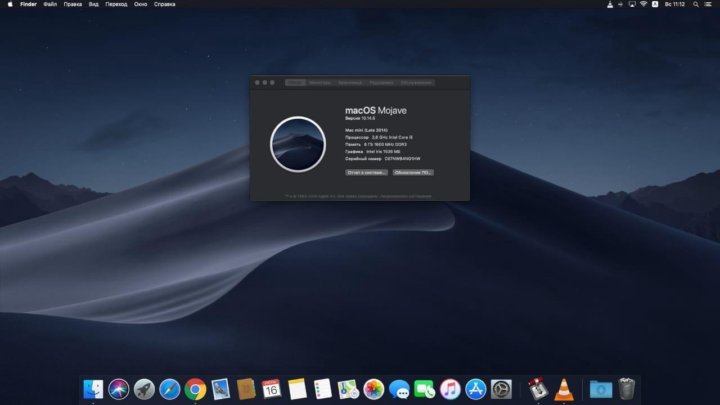Viewport: 720px width, 405px height.
Task: Switch to the Обслуживание tab
Action: 416,83
